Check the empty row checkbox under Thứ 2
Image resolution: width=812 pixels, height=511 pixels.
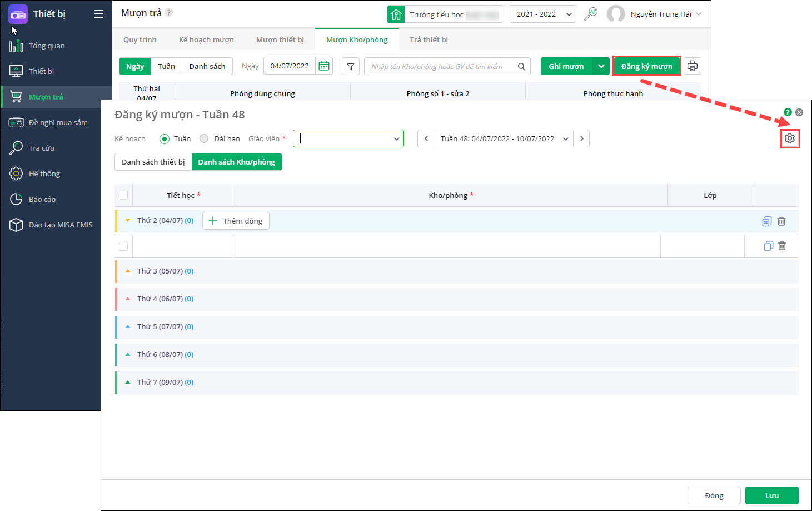coord(123,246)
